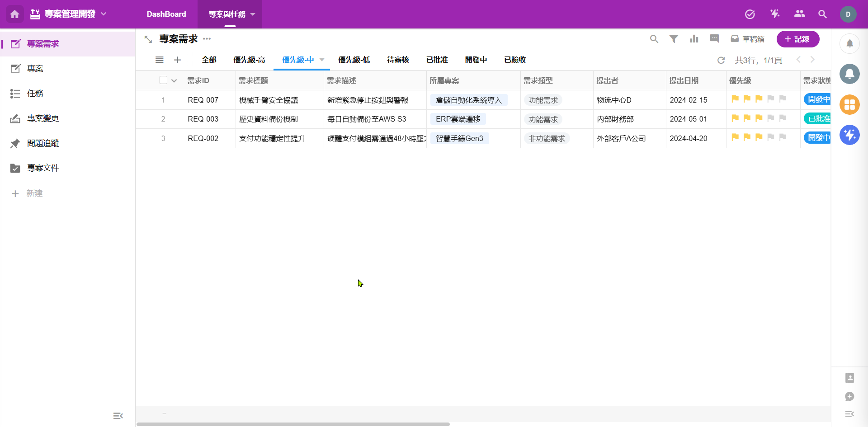Switch to the 開發中 view
Viewport: 868px width, 427px height.
[x=476, y=60]
